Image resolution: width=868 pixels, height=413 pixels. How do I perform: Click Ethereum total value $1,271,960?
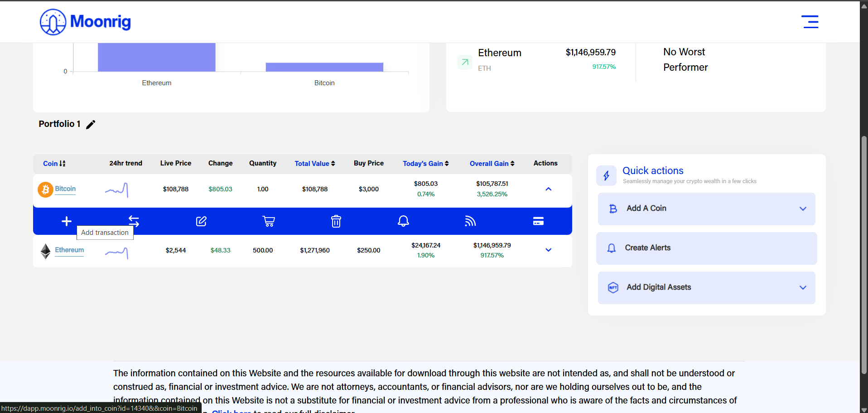pyautogui.click(x=315, y=250)
